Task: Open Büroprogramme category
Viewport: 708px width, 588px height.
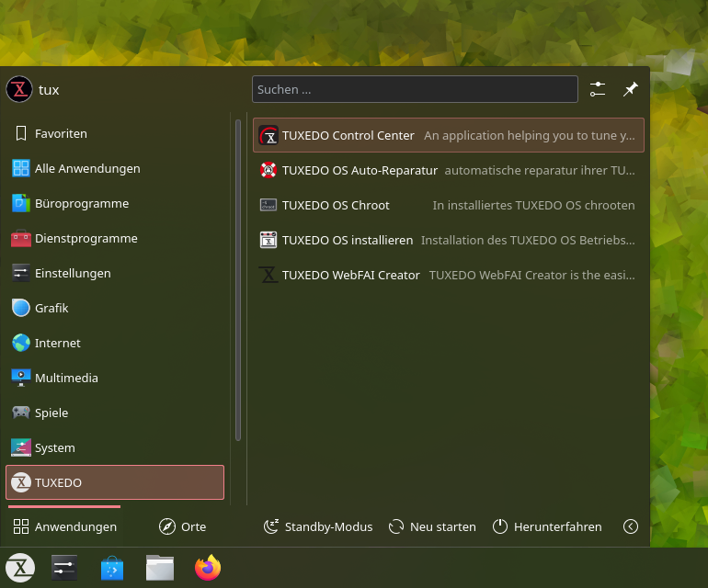Action: pos(115,204)
